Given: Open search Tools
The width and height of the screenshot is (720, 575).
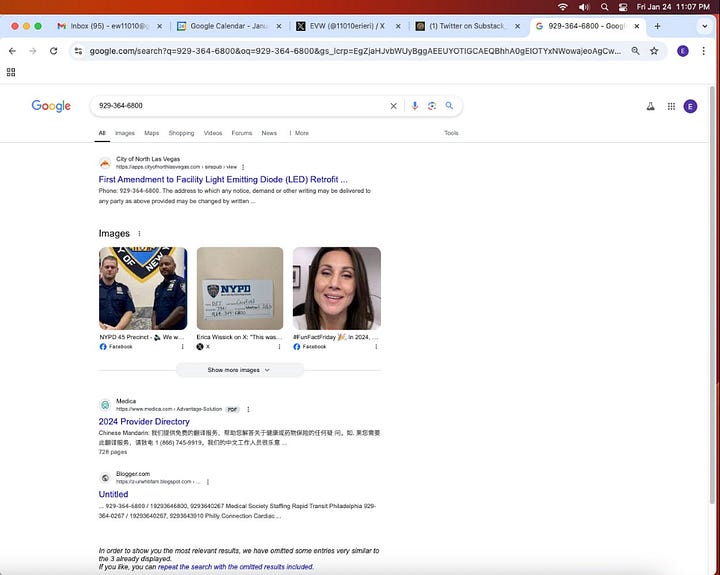Looking at the screenshot, I should click(x=451, y=133).
